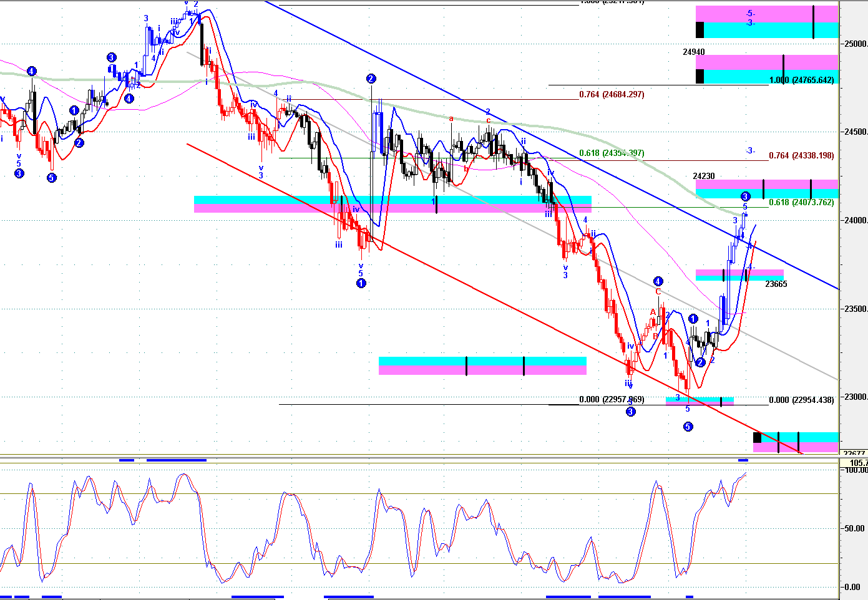This screenshot has height=600, width=868.
Task: Select circled wave 3 above the latest candle
Action: coord(745,196)
